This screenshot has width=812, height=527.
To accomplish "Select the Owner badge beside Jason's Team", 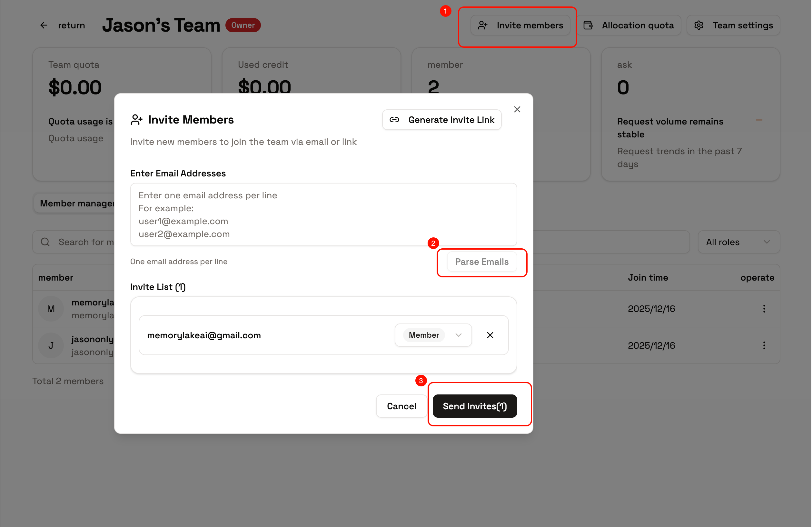I will coord(243,25).
